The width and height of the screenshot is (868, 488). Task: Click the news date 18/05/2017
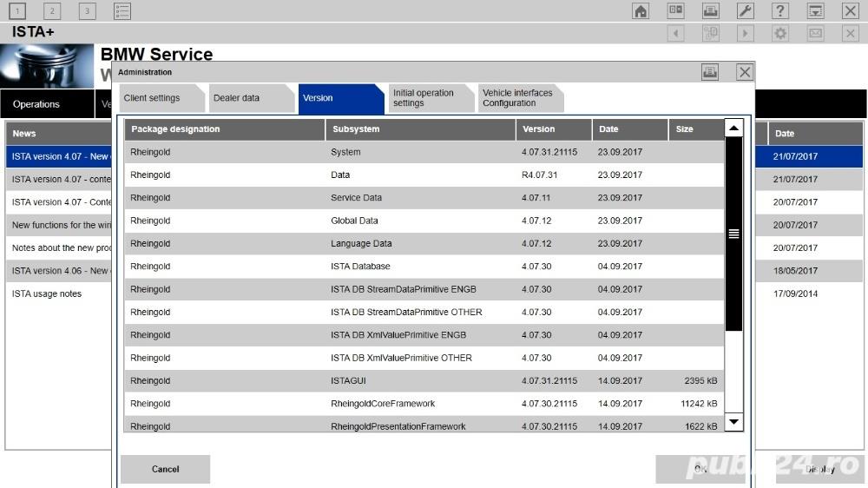pos(795,271)
